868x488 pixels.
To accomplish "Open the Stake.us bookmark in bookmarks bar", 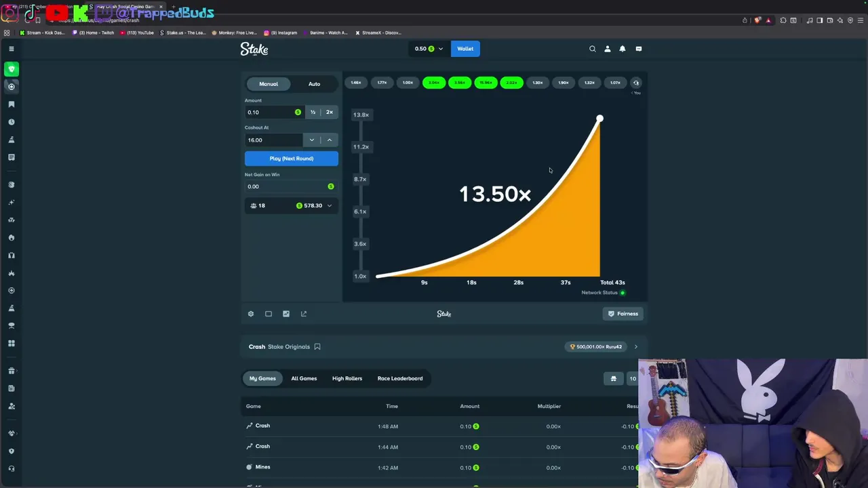I will 183,33.
